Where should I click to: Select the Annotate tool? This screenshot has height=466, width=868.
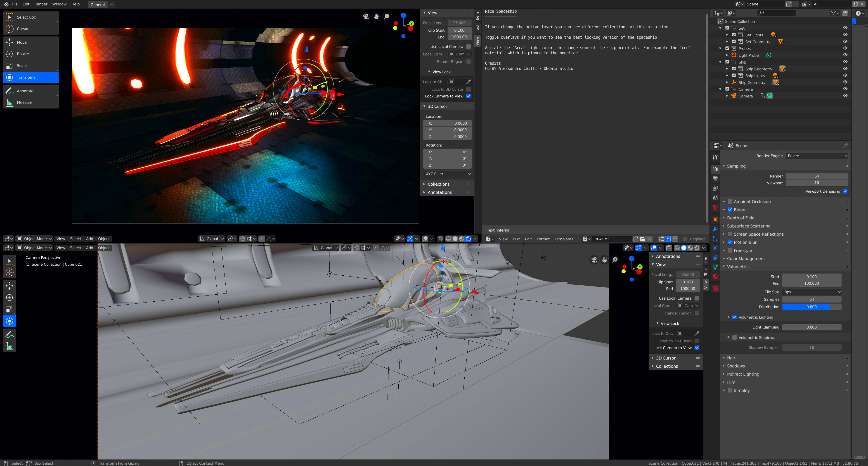click(x=31, y=91)
